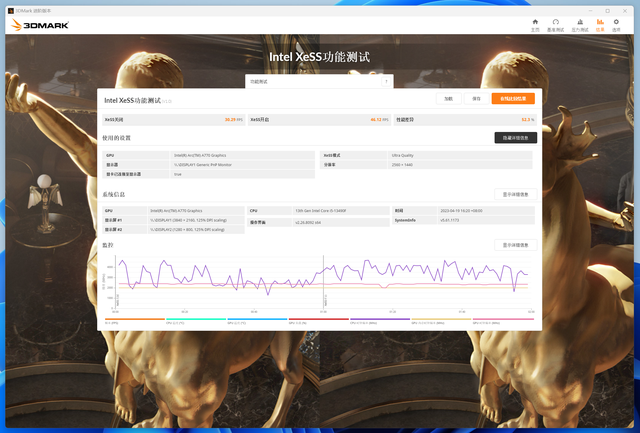The height and width of the screenshot is (433, 640).
Task: Open the Stress Tests (压力测试) icon
Action: coord(579,23)
